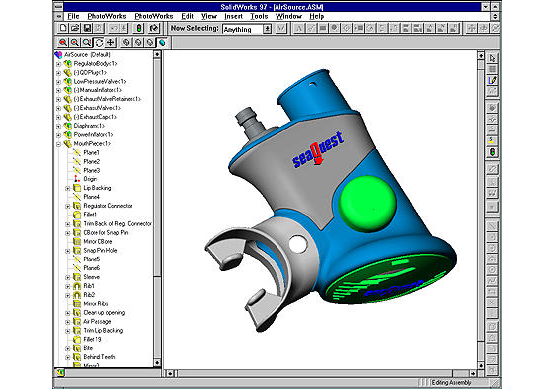Click the Anything selection filter field

(x=243, y=29)
